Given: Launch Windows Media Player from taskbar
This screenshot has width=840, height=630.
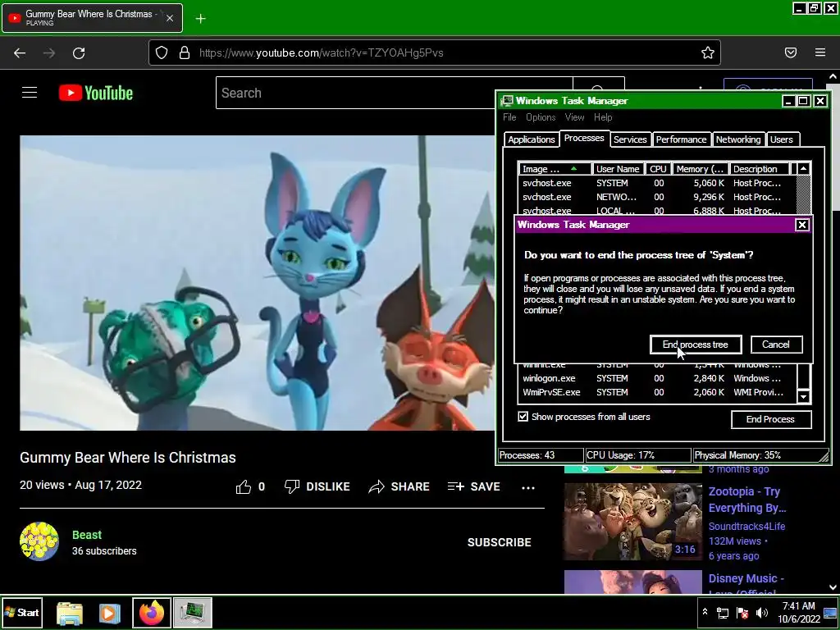Looking at the screenshot, I should [x=109, y=613].
